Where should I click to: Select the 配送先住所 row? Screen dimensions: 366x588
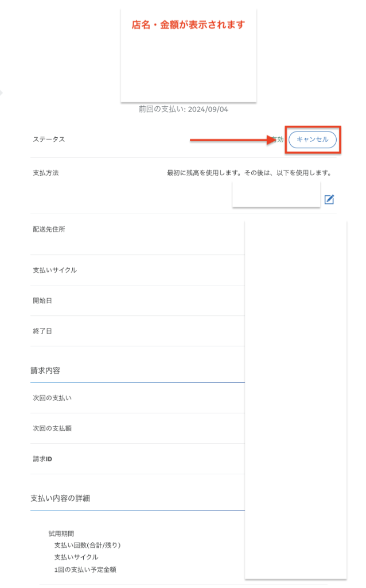pyautogui.click(x=49, y=229)
